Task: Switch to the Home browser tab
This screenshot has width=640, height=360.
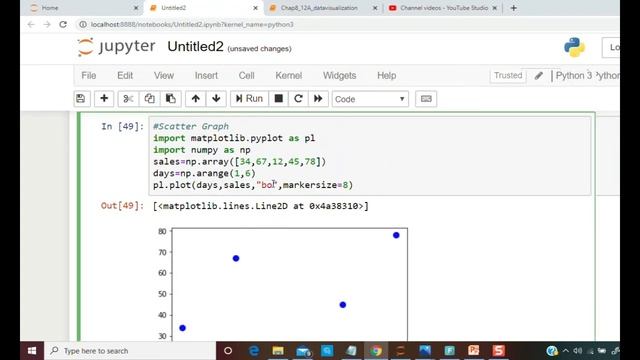Action: point(84,8)
